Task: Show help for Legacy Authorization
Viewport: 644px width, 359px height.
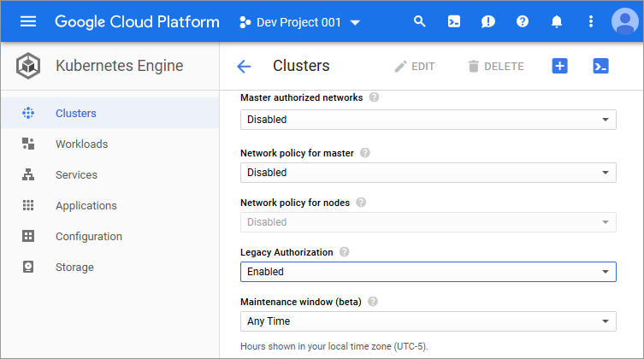Action: pos(344,252)
